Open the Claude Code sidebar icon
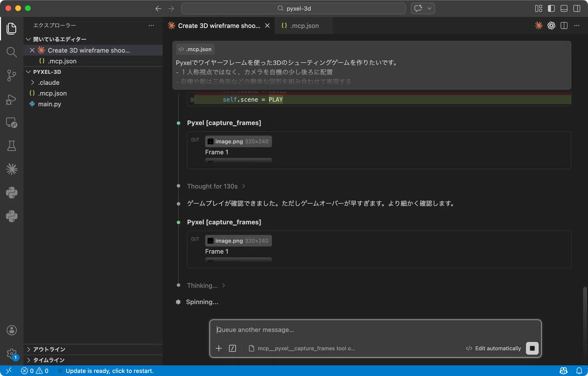 click(x=11, y=169)
